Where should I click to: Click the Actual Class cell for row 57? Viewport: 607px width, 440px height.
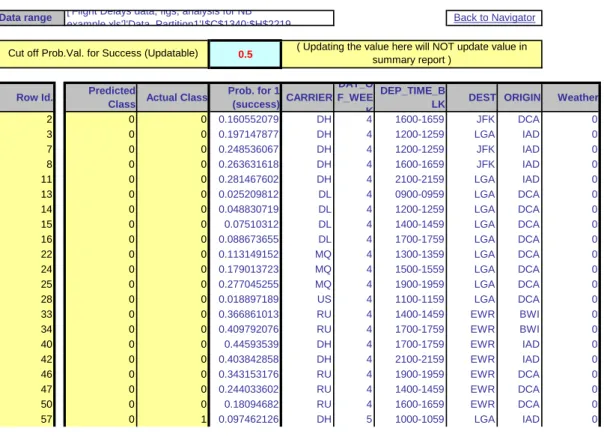pos(173,419)
